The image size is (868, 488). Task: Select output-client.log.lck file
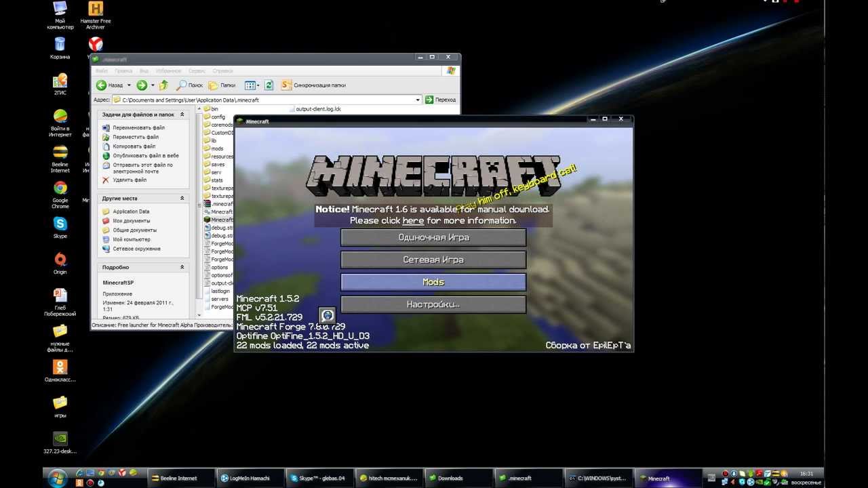pos(315,108)
